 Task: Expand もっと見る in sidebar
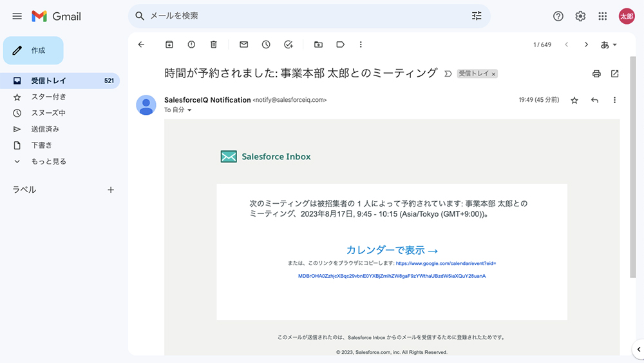(x=49, y=162)
